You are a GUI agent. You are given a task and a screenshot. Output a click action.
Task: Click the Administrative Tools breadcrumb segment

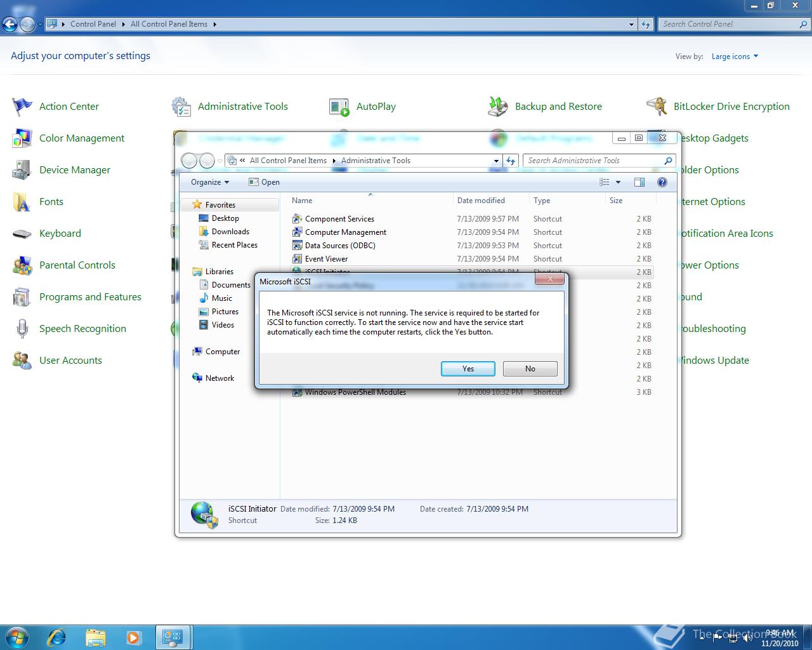[376, 161]
